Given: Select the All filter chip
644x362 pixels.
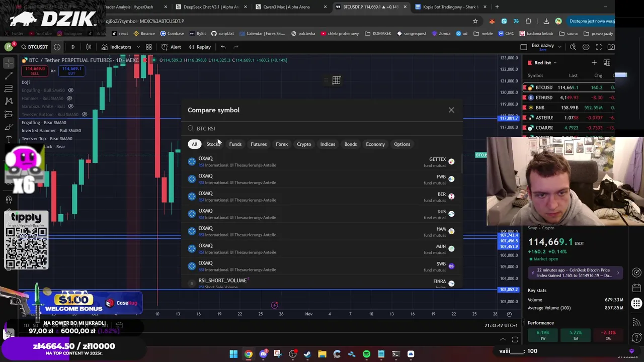Looking at the screenshot, I should pyautogui.click(x=195, y=144).
